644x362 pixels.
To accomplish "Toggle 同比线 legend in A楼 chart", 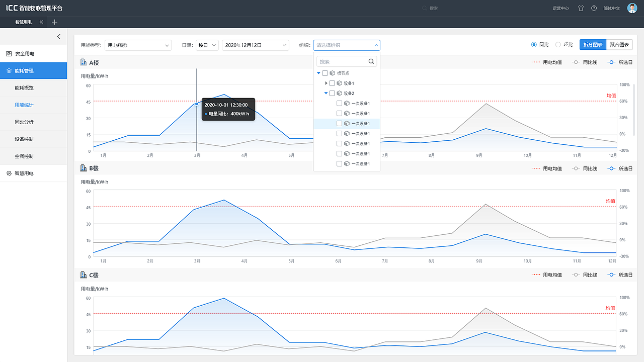I will tap(585, 62).
